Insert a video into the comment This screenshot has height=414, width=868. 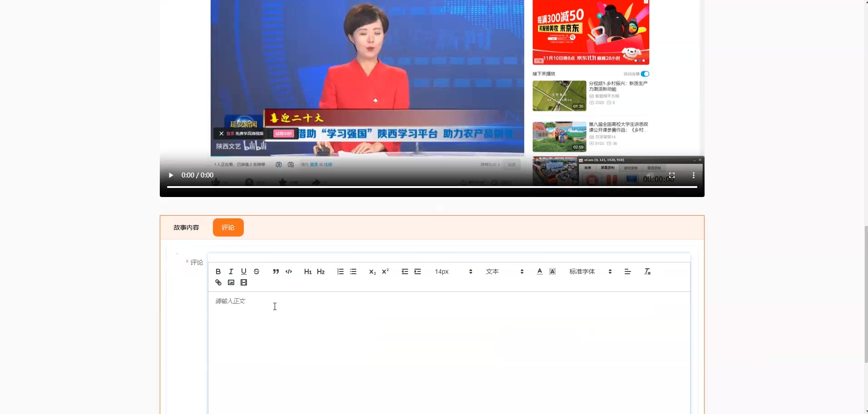click(x=244, y=282)
